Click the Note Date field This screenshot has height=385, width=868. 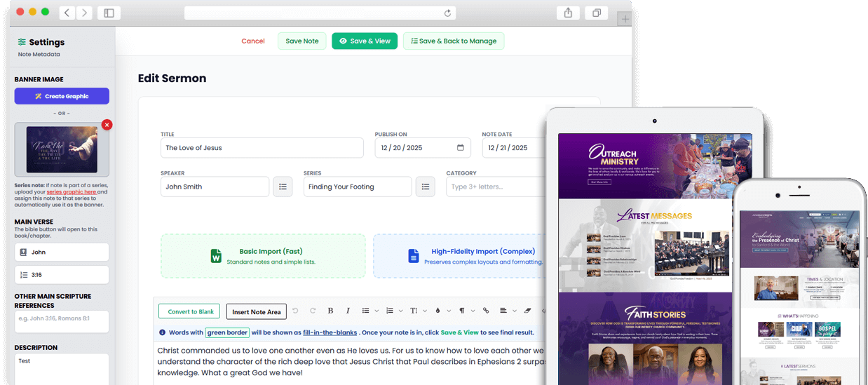pos(515,148)
